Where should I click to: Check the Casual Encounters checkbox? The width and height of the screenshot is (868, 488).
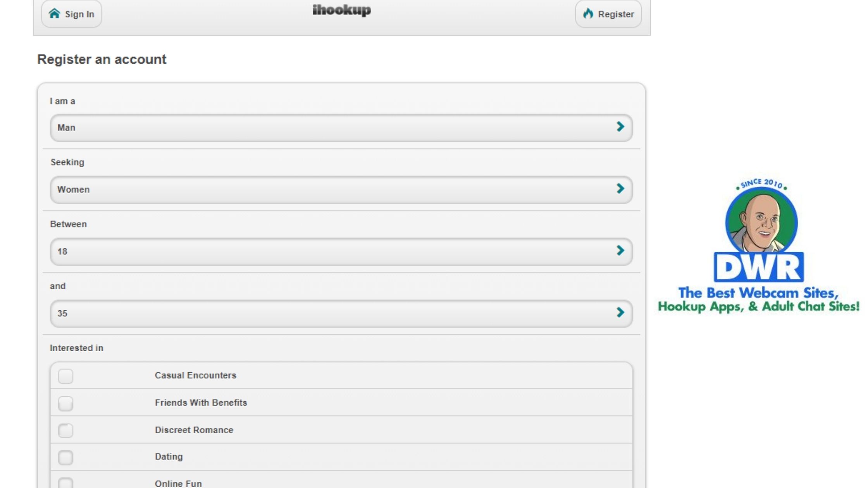point(65,376)
